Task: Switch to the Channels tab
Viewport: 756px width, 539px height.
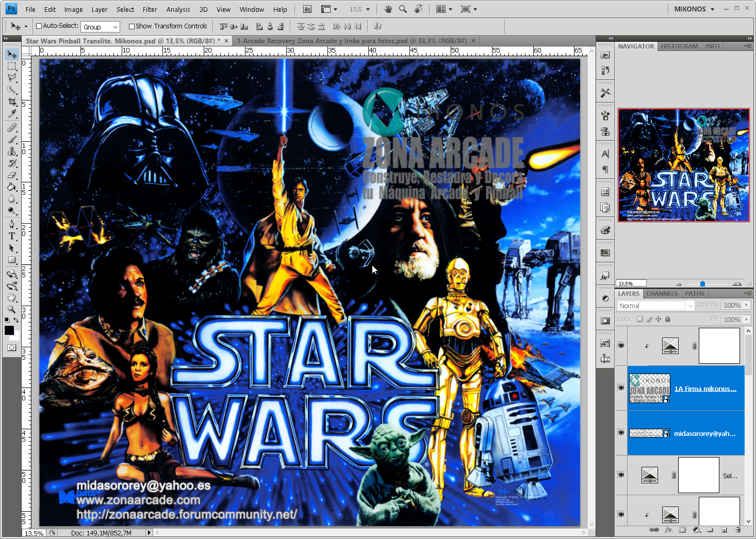Action: (662, 293)
